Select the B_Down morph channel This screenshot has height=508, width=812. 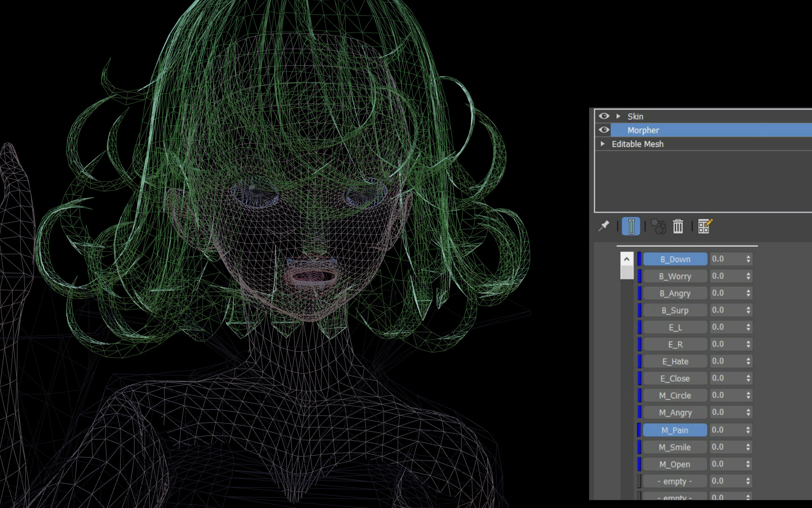point(675,259)
